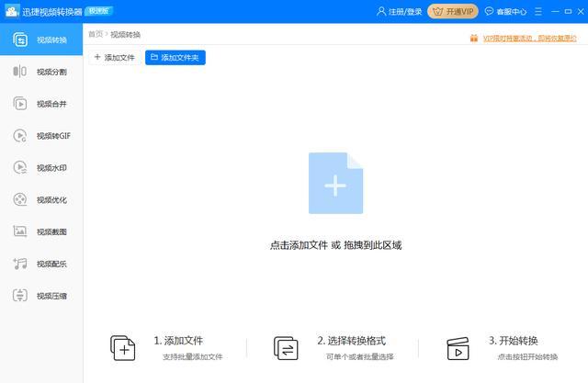588x383 pixels.
Task: Open 视频优化 from the sidebar
Action: pos(41,199)
